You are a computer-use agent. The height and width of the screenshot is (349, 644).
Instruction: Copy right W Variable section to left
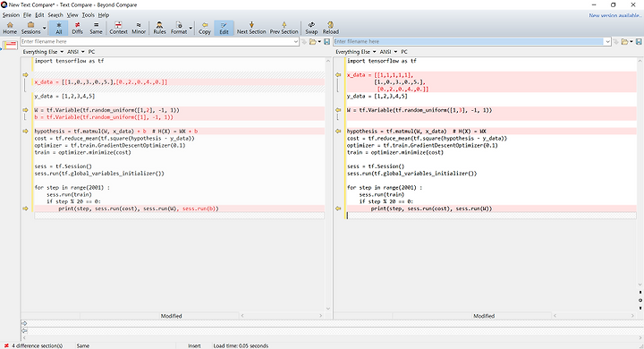pyautogui.click(x=338, y=110)
